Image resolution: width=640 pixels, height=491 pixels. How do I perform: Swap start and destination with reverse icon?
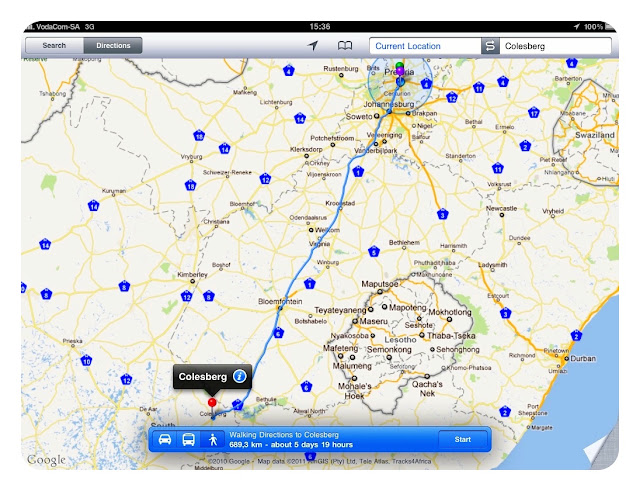click(x=490, y=46)
